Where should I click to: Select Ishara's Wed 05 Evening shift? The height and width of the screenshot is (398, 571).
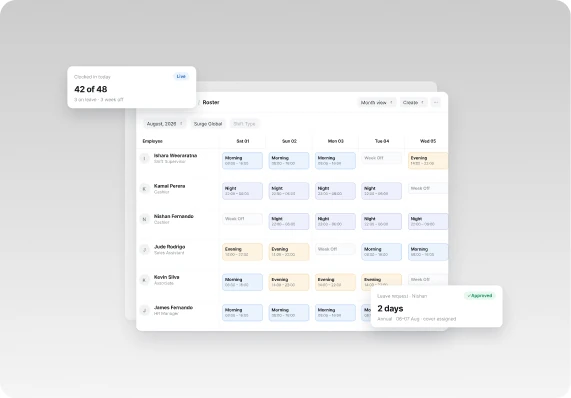[x=428, y=161]
